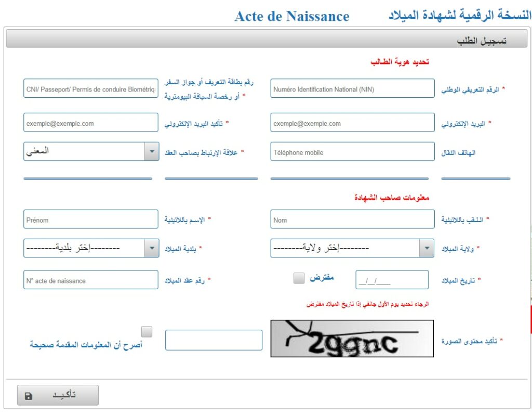Click the captcha answer text box
Viewport: 532px width, 415px height.
pyautogui.click(x=214, y=340)
